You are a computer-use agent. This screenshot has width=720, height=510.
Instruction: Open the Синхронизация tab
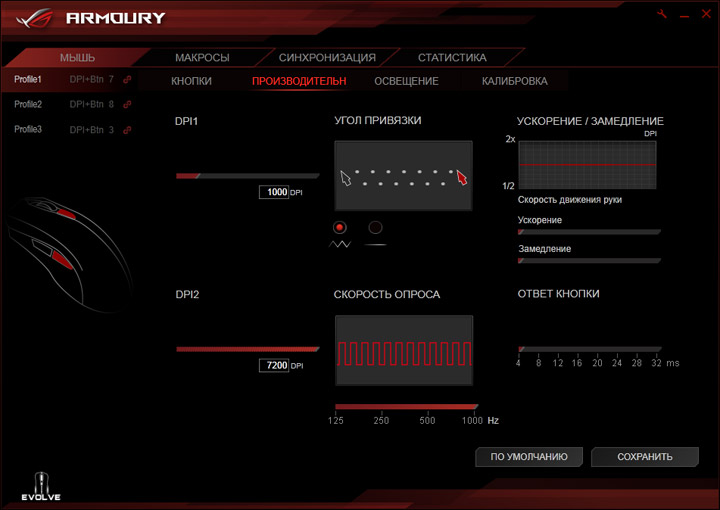tap(327, 58)
